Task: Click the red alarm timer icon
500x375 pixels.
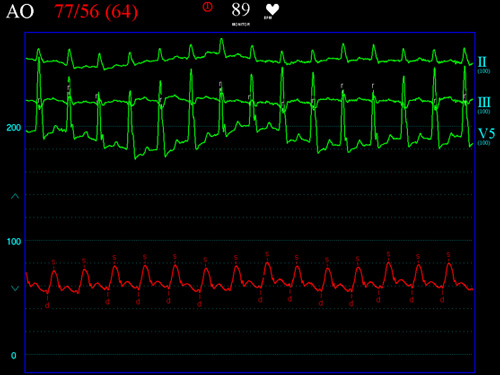Action: [208, 7]
